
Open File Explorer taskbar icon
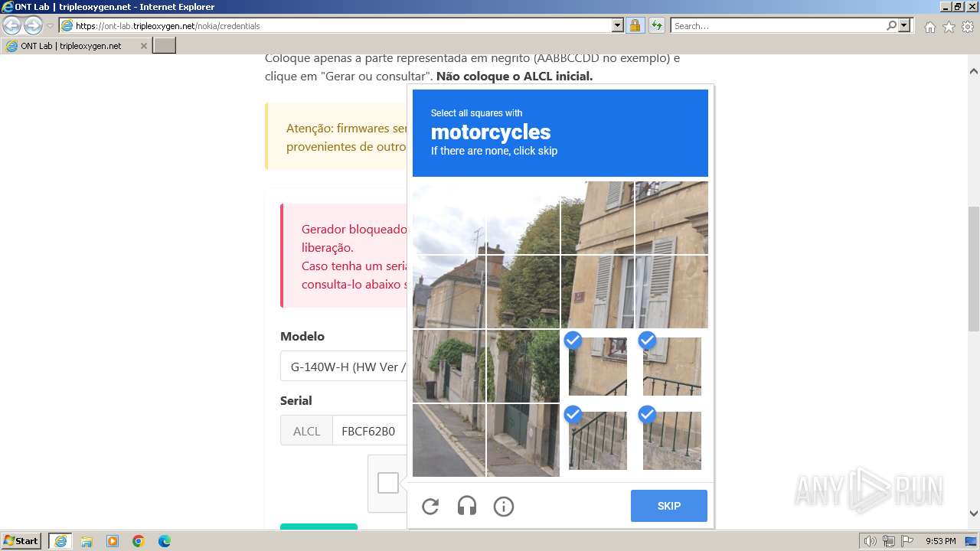pos(87,541)
